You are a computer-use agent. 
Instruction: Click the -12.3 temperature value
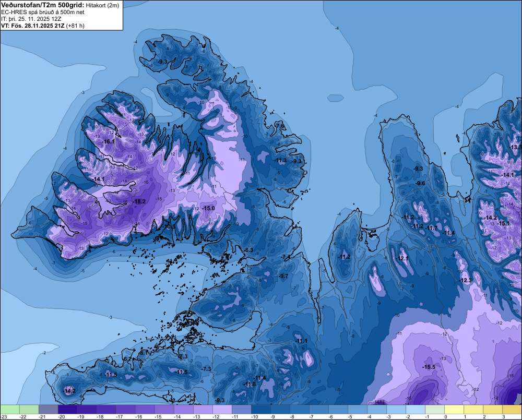pyautogui.click(x=466, y=280)
